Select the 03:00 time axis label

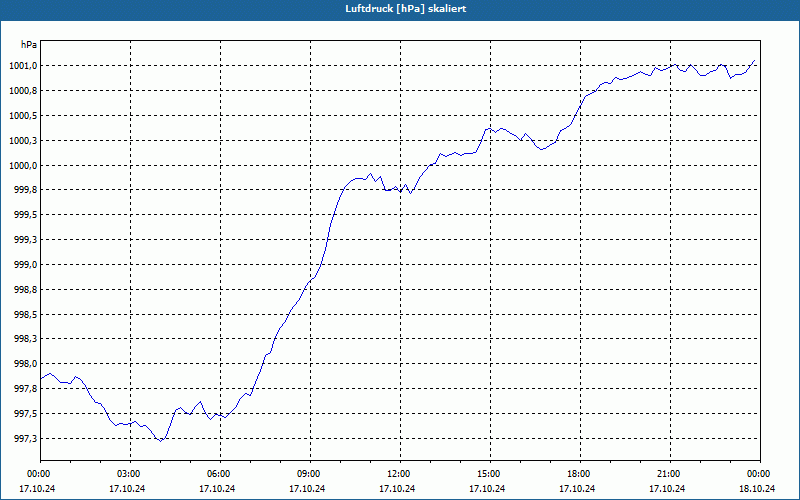pyautogui.click(x=130, y=474)
